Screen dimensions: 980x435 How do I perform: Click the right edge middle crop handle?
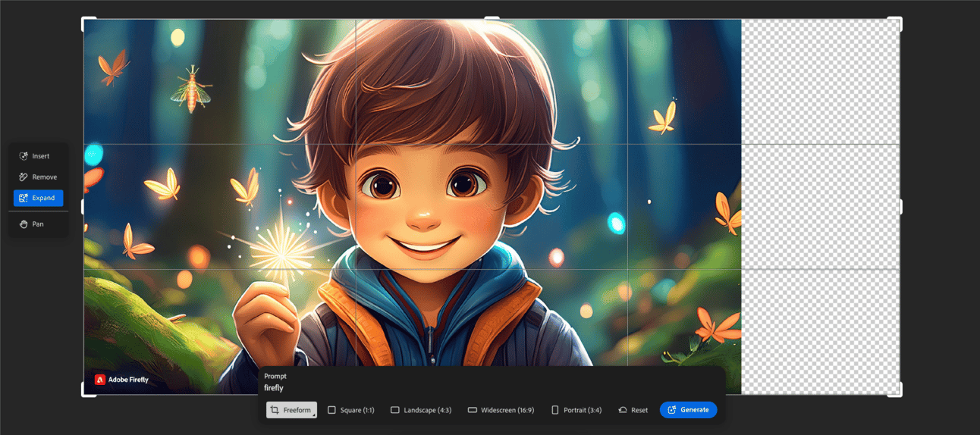pyautogui.click(x=900, y=207)
